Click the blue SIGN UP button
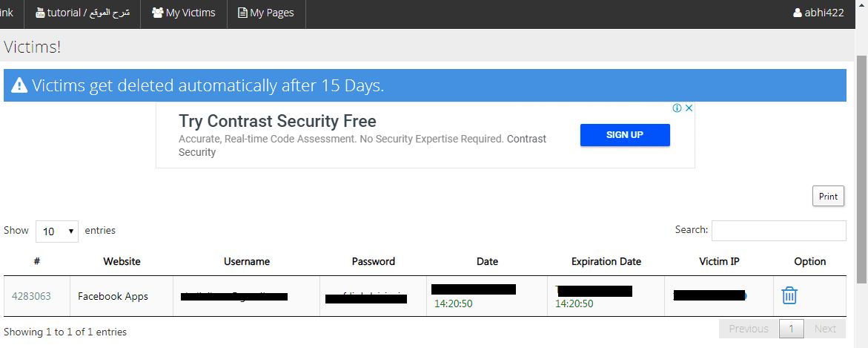Screen dimensions: 868x348 click(625, 134)
